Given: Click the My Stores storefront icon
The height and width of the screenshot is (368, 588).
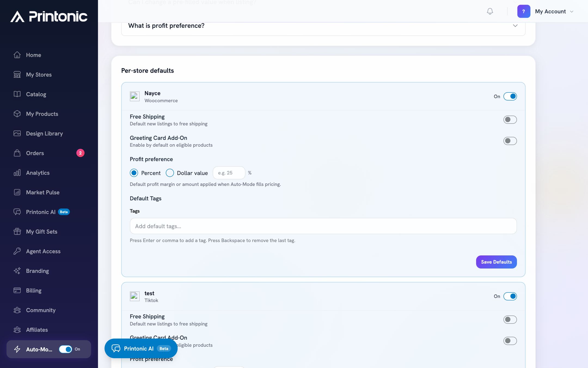Looking at the screenshot, I should pyautogui.click(x=17, y=74).
